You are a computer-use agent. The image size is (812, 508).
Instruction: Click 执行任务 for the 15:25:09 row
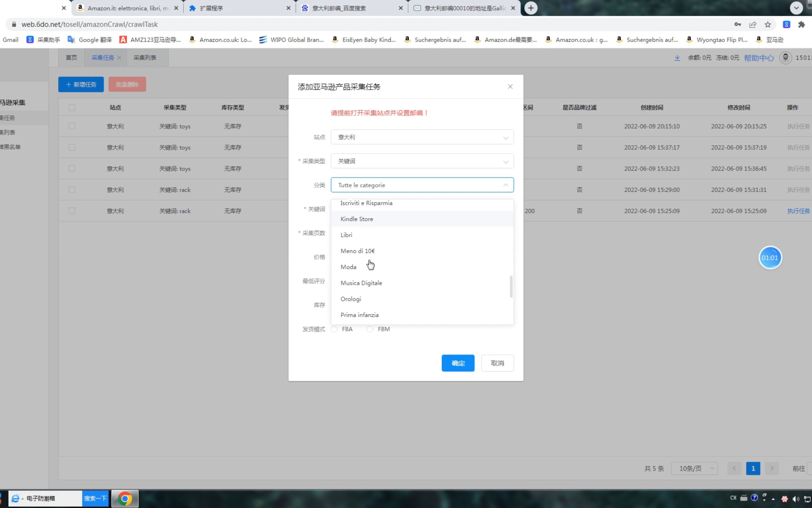[799, 211]
